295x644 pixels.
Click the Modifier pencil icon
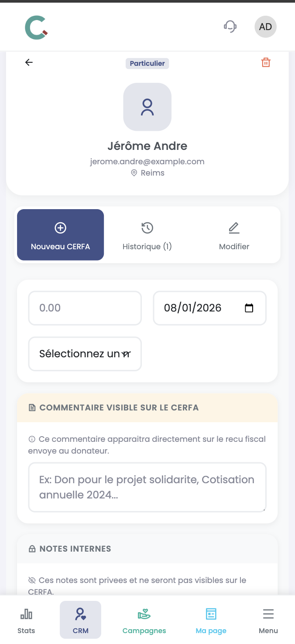pyautogui.click(x=234, y=227)
